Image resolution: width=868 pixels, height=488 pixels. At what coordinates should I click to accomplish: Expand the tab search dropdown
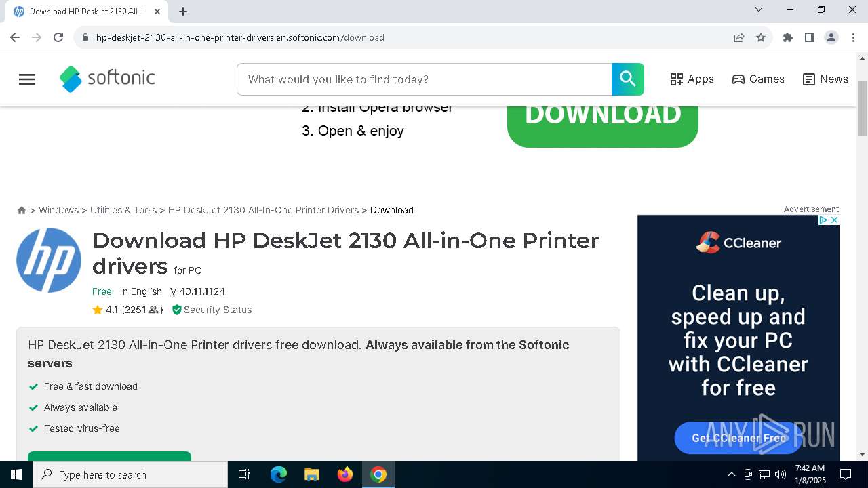point(759,9)
